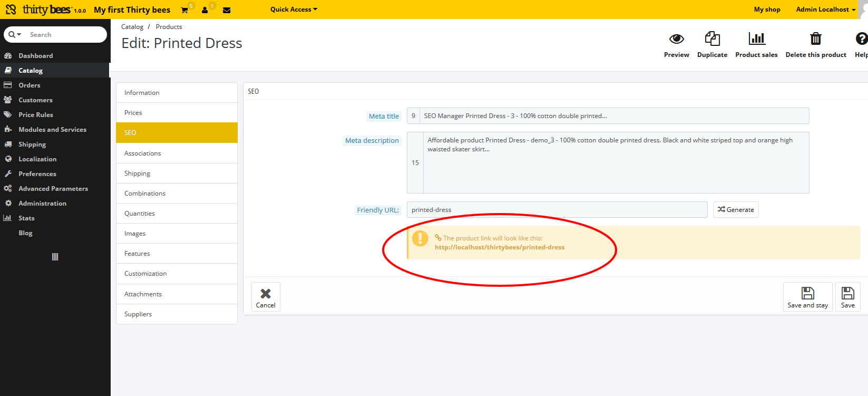Viewport: 868px width, 396px height.
Task: Switch to the Prices tab
Action: 177,113
